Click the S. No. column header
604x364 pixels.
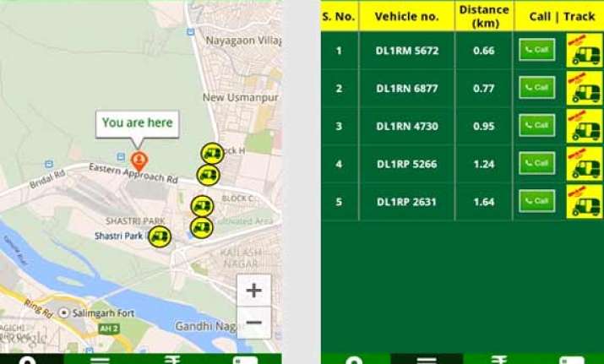point(339,16)
